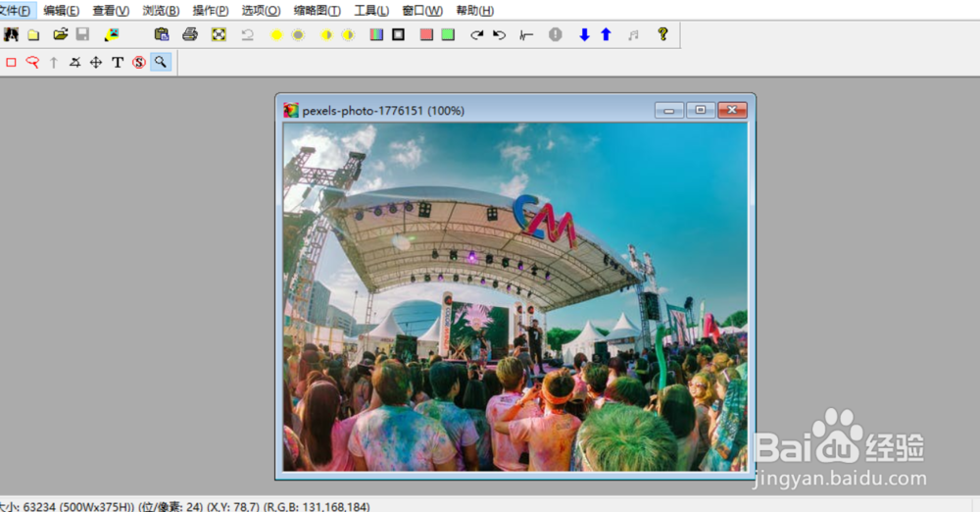The width and height of the screenshot is (980, 512).
Task: Open help with the yellow question mark icon
Action: tap(662, 34)
